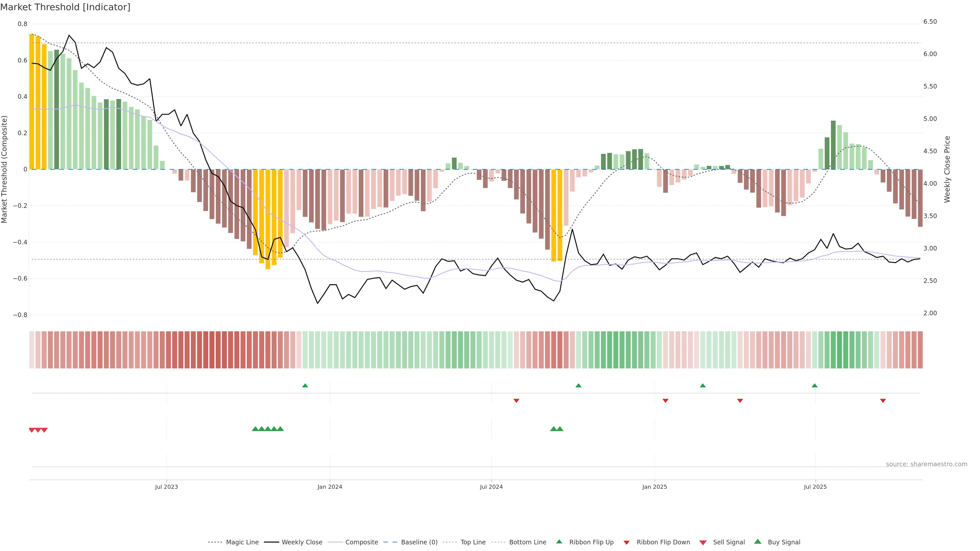Screen dimensions: 980x551
Task: Click the Sell Signal legend icon
Action: (703, 543)
